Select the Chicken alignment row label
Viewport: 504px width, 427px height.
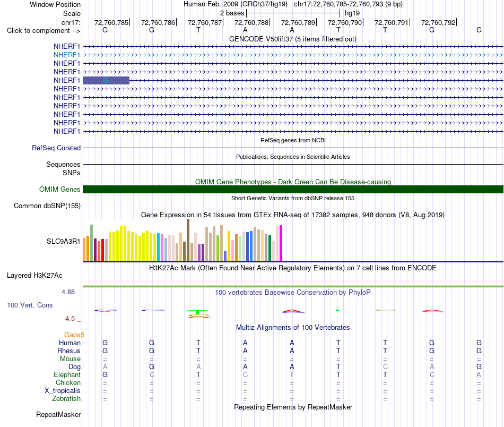click(x=68, y=382)
